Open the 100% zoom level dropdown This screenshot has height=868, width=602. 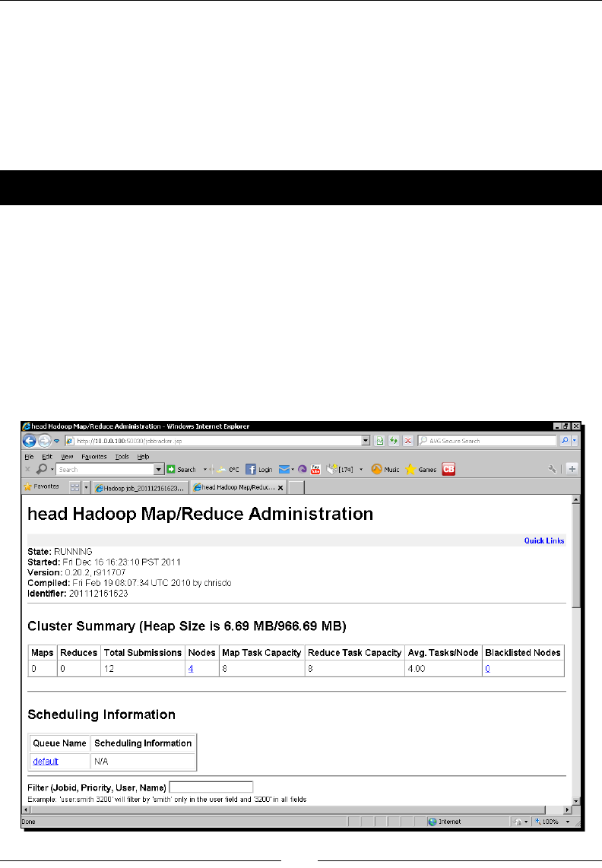coord(568,822)
